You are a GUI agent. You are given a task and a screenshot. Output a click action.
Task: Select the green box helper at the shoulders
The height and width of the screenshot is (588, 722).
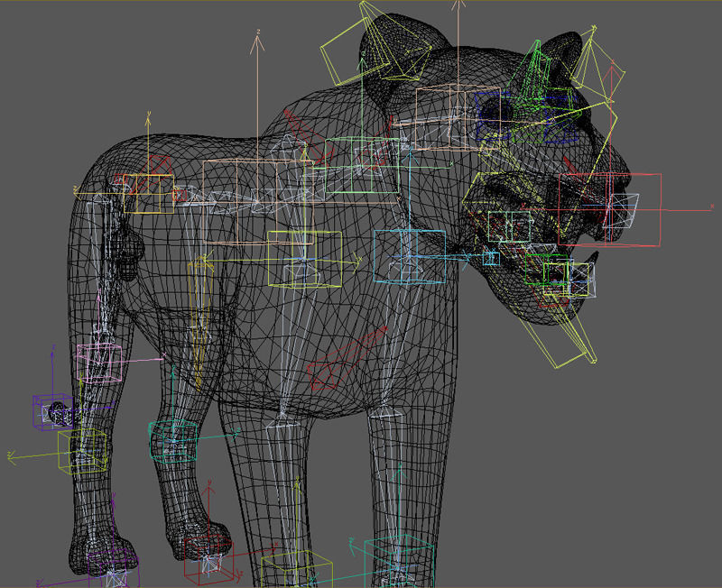[362, 165]
